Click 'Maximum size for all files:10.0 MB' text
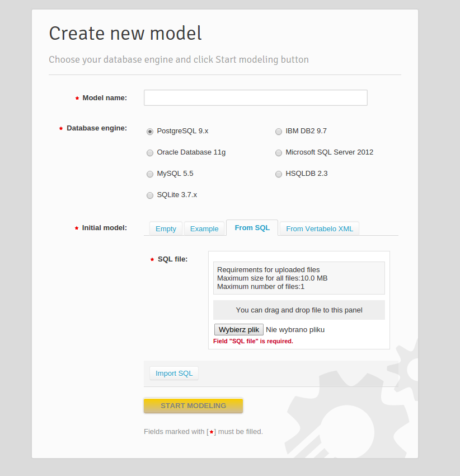Screen dimensions: 460x476 272,278
